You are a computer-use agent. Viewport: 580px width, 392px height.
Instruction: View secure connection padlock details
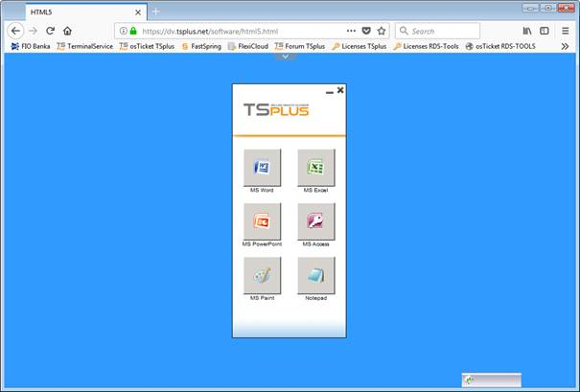coord(133,31)
